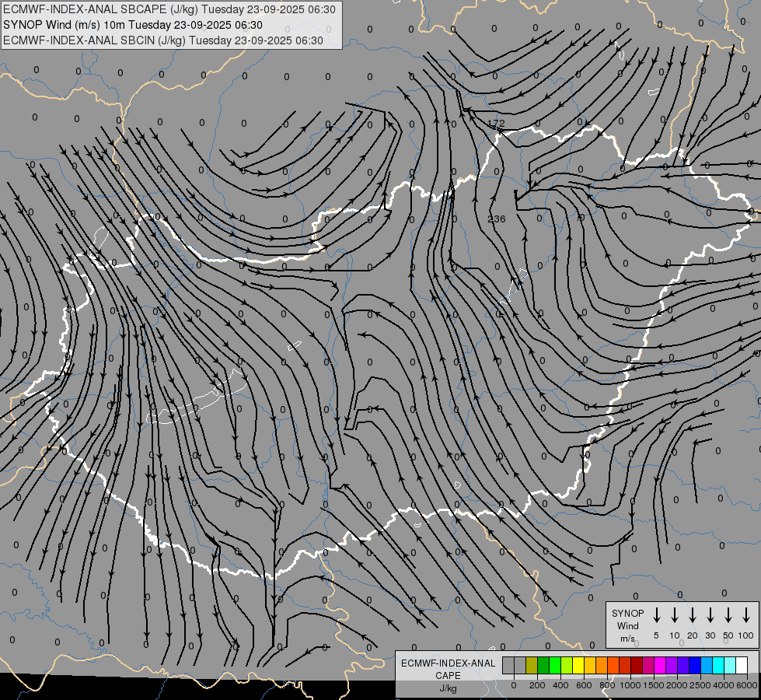Viewport: 761px width, 700px height.
Task: Select the SBCIN title line
Action: click(x=163, y=40)
